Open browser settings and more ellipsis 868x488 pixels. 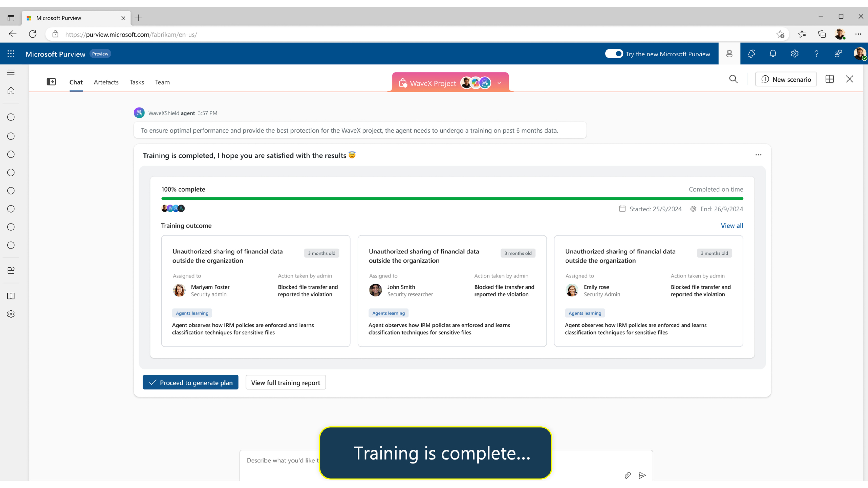pos(858,34)
